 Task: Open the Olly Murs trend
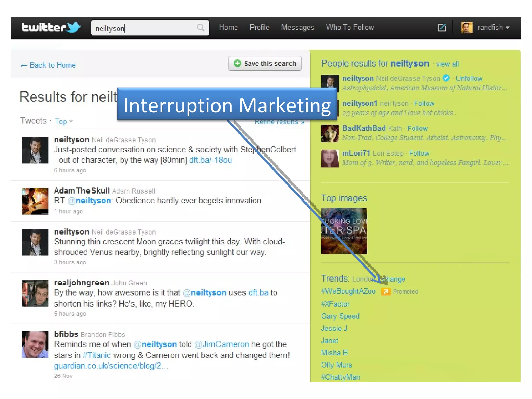coord(336,365)
